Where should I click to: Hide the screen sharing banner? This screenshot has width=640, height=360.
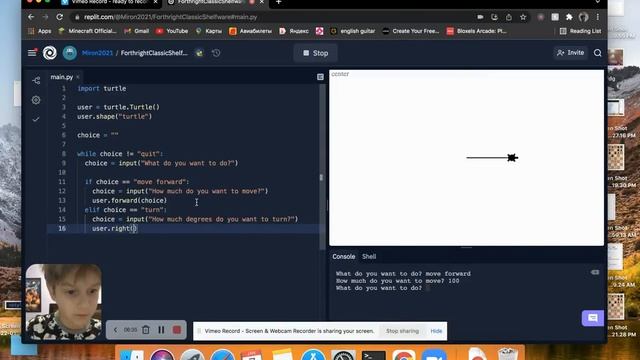pos(436,331)
